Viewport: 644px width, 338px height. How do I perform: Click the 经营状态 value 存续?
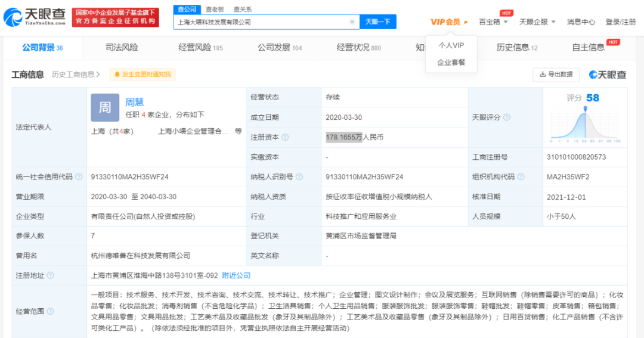tap(333, 98)
